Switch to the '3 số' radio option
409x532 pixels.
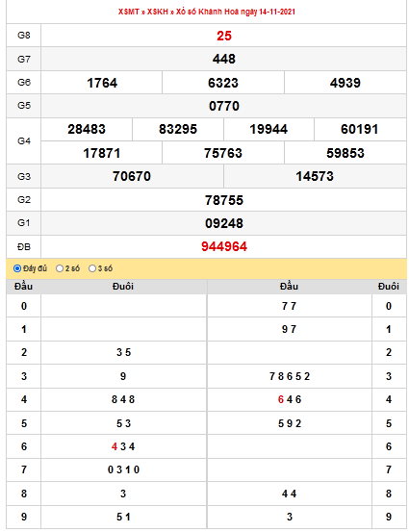click(x=92, y=268)
